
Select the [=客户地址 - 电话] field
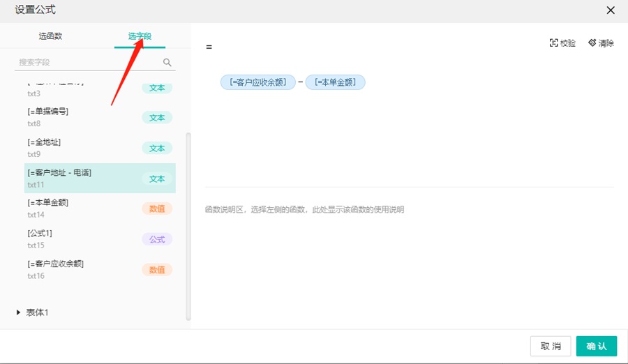coord(100,179)
